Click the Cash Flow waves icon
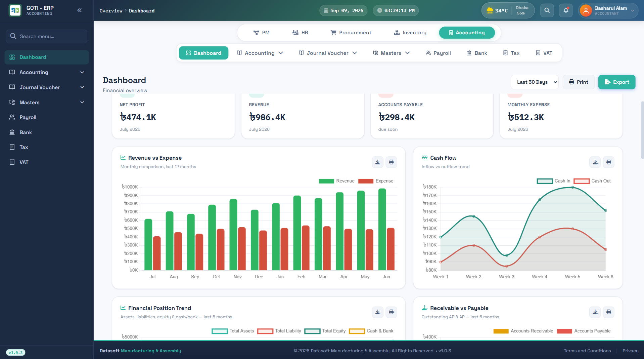Image resolution: width=644 pixels, height=359 pixels. 424,158
